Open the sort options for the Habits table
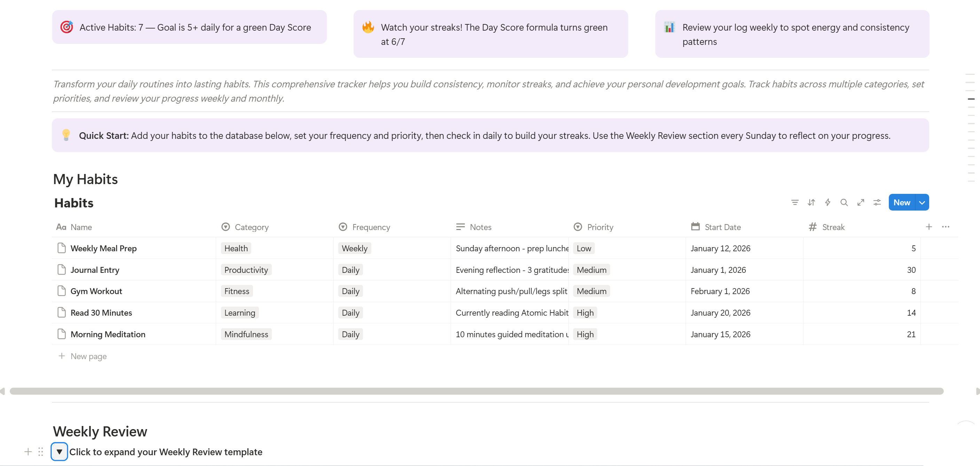 (811, 203)
